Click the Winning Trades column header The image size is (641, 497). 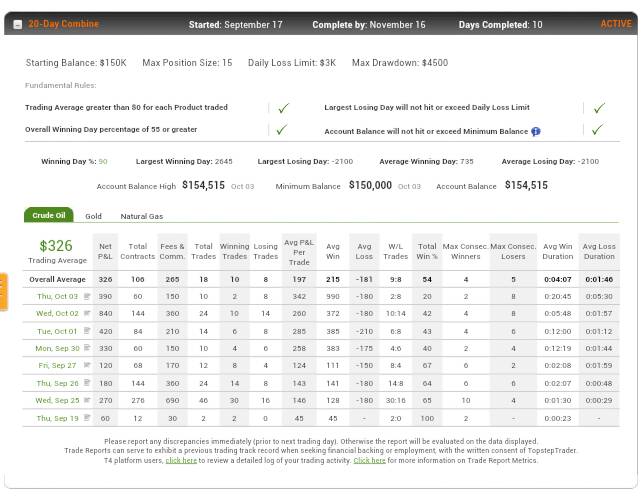tap(234, 251)
